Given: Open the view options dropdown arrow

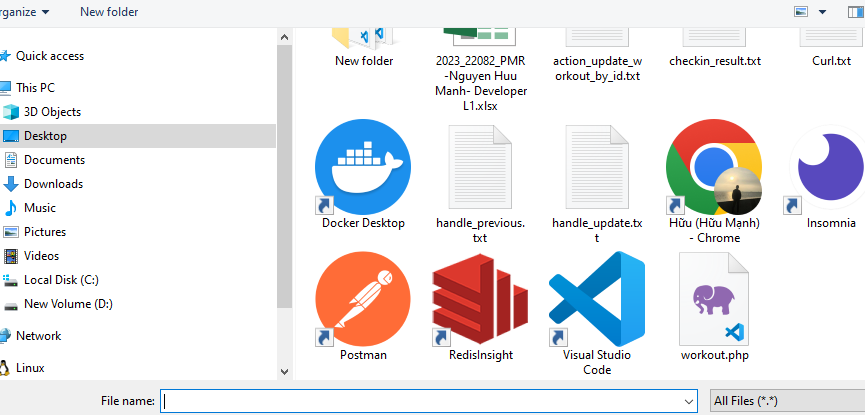Looking at the screenshot, I should pyautogui.click(x=823, y=12).
